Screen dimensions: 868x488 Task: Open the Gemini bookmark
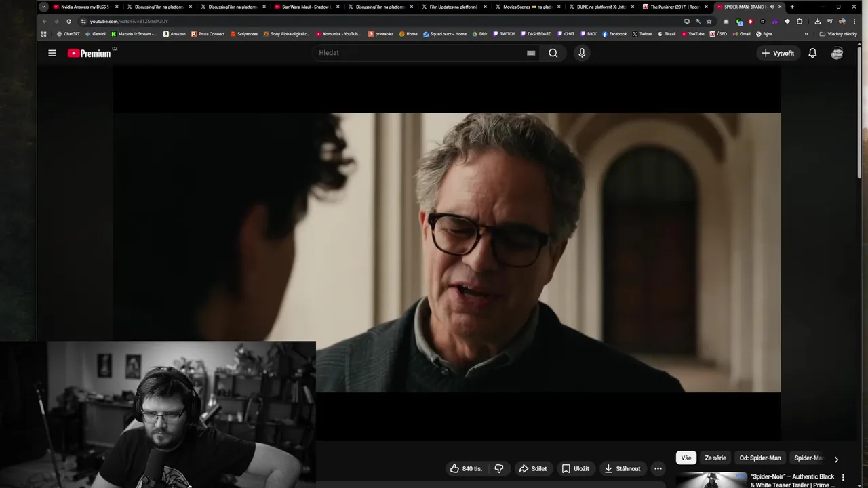95,33
